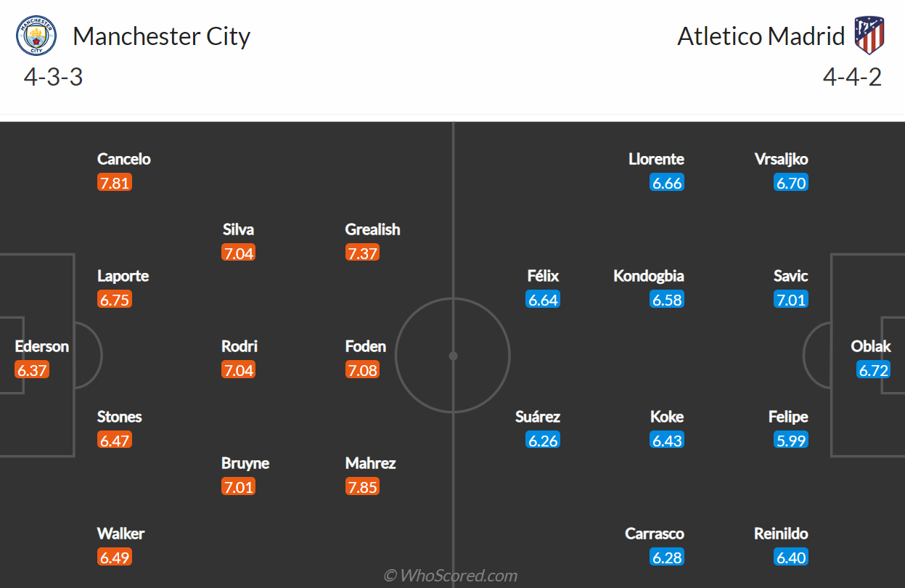The image size is (905, 588).
Task: Select player name Grealish
Action: 373,229
